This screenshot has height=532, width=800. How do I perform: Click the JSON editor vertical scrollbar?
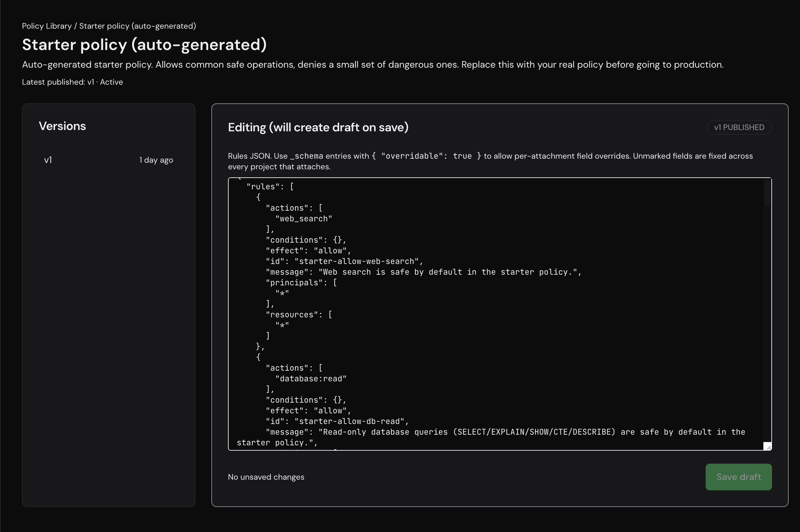pos(767,193)
